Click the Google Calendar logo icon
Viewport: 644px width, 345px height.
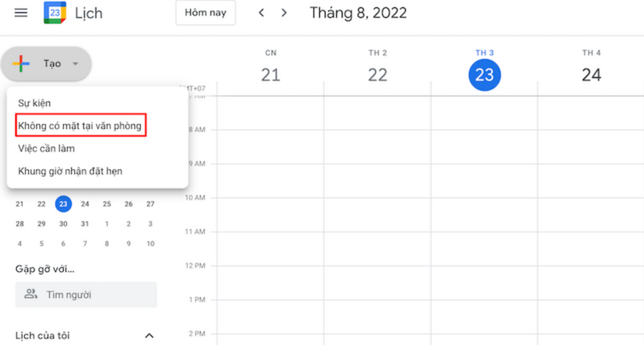(x=54, y=13)
